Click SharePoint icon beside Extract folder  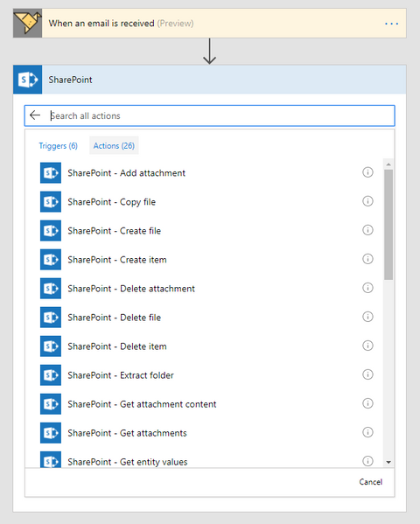(x=51, y=375)
